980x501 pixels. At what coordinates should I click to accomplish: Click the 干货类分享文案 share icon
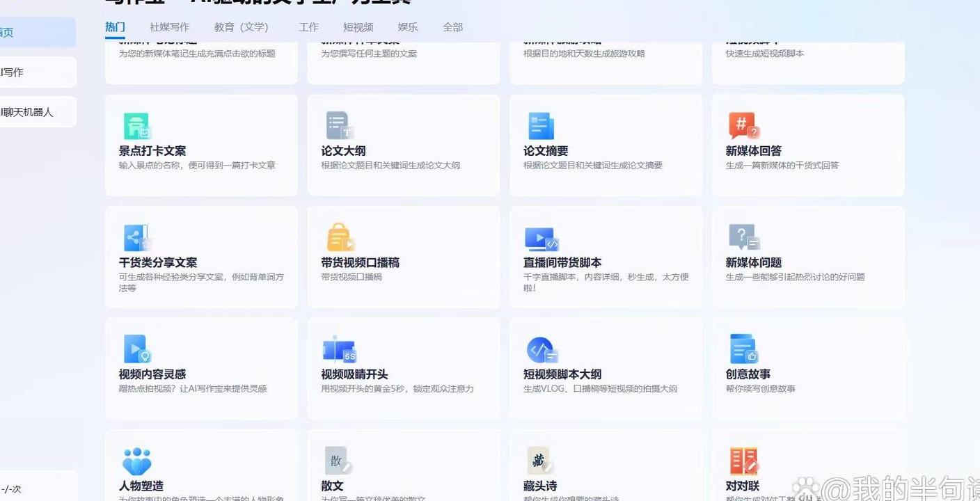pos(137,238)
